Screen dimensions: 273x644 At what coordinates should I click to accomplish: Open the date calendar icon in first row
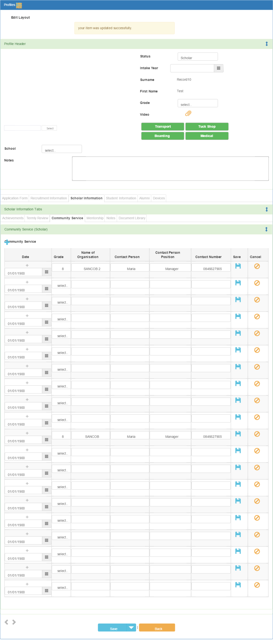[46, 272]
